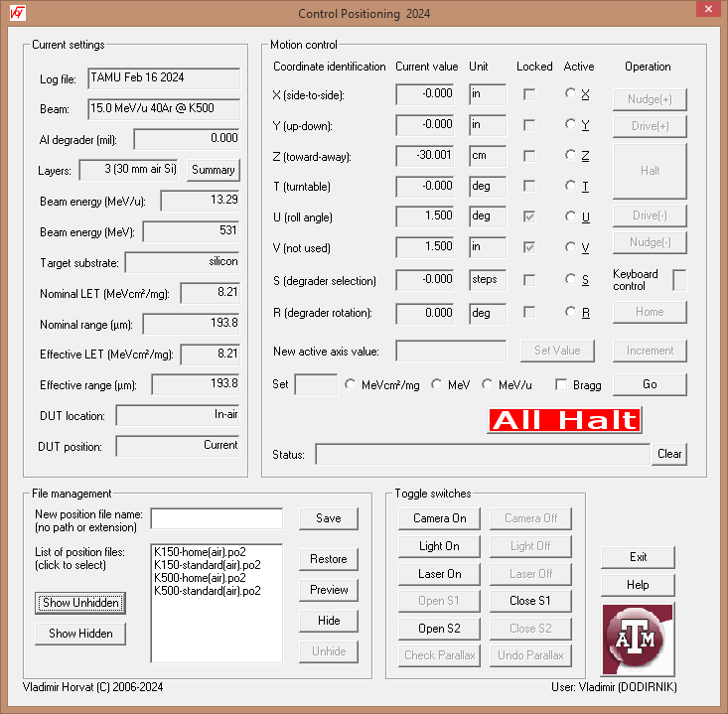
Task: Click Show Unhidden button
Action: [x=80, y=603]
